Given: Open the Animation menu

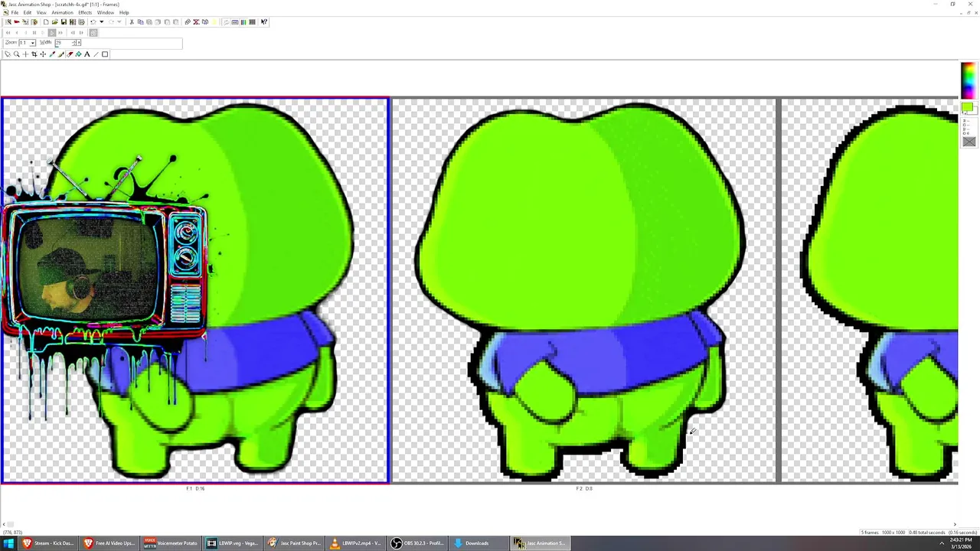Looking at the screenshot, I should tap(62, 12).
